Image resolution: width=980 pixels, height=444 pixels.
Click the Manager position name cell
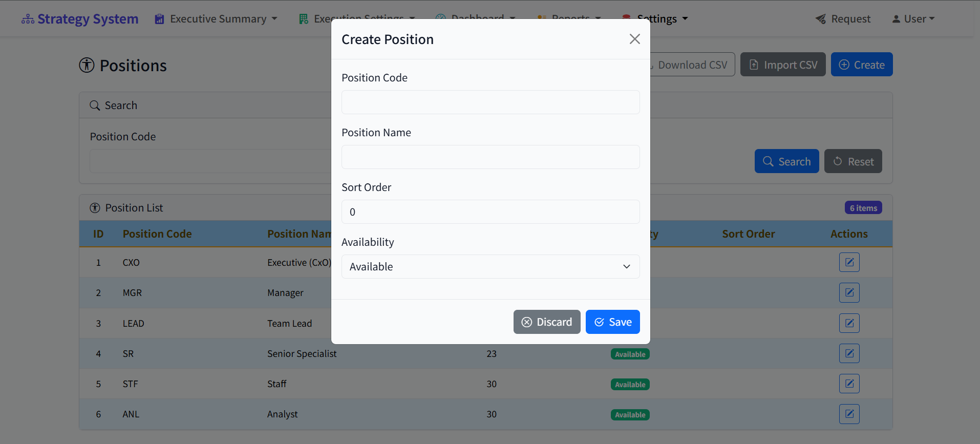click(285, 293)
